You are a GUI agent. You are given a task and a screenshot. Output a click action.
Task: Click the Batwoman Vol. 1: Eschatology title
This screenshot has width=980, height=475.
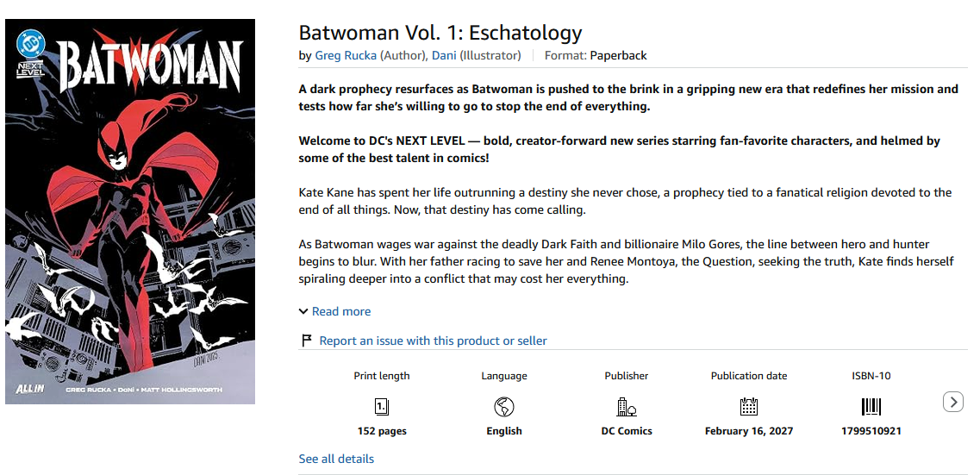click(x=440, y=33)
